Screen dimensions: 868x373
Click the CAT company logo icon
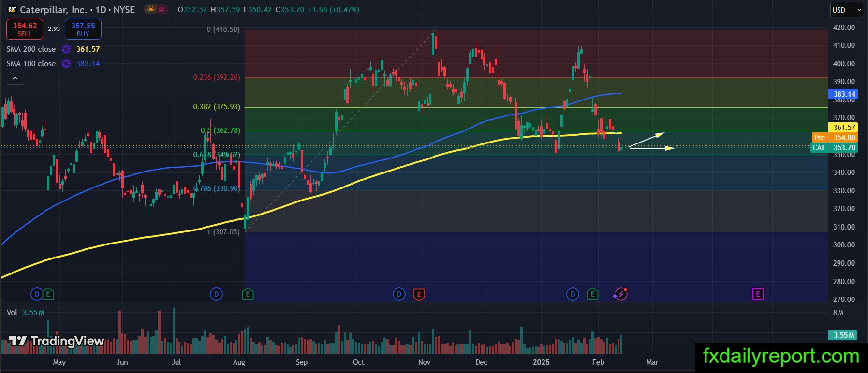tap(12, 9)
